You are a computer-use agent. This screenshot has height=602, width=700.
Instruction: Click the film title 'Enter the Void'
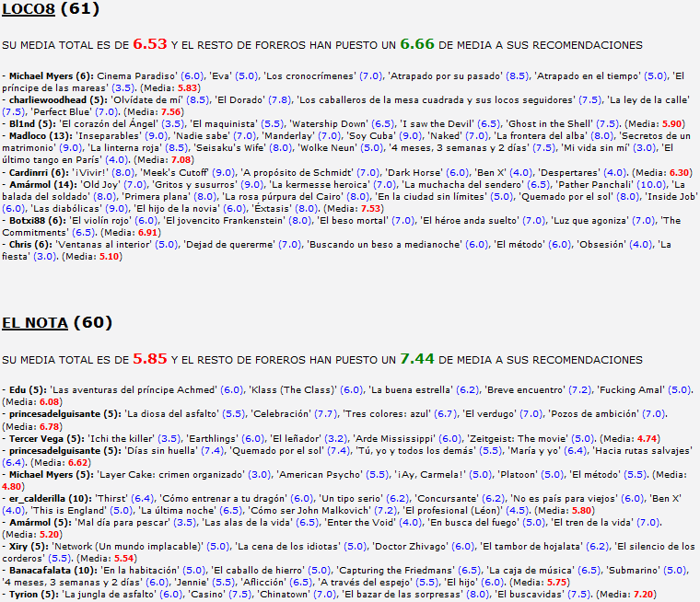click(x=360, y=523)
